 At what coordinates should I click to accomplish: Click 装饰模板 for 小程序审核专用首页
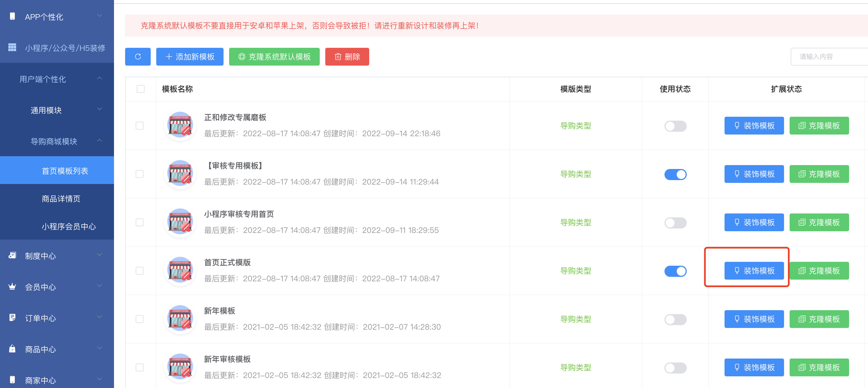(x=754, y=222)
